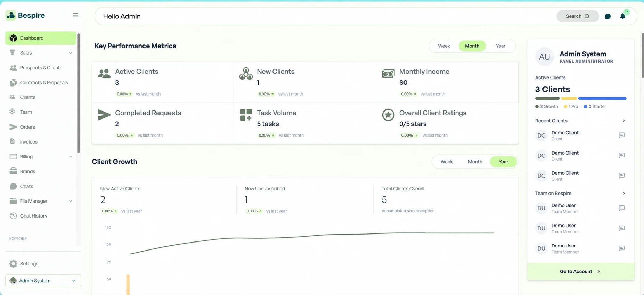Select Year in Key Performance Metrics

tap(500, 46)
